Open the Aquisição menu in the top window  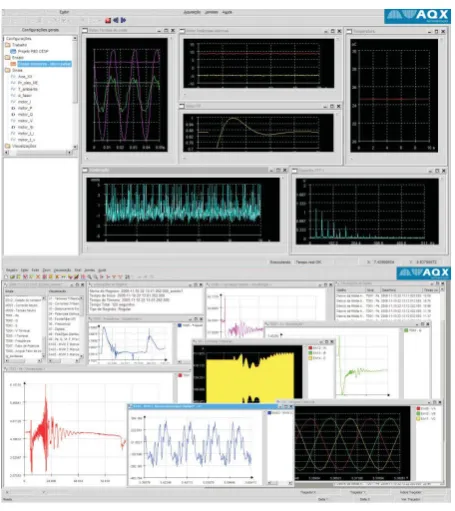(192, 12)
